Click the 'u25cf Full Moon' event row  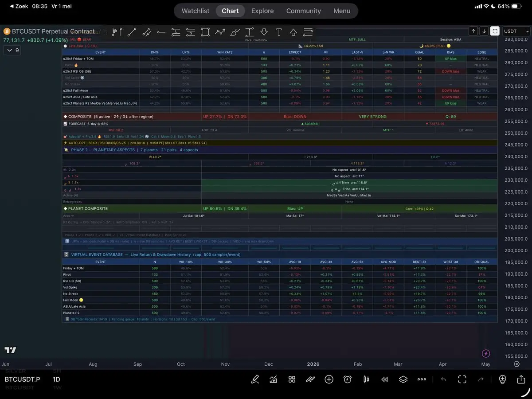(280, 90)
